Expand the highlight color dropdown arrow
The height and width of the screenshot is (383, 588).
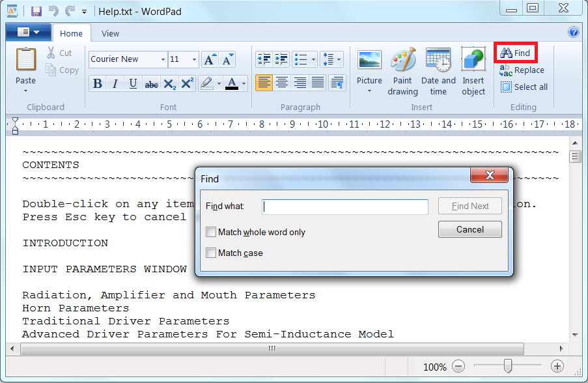click(219, 83)
